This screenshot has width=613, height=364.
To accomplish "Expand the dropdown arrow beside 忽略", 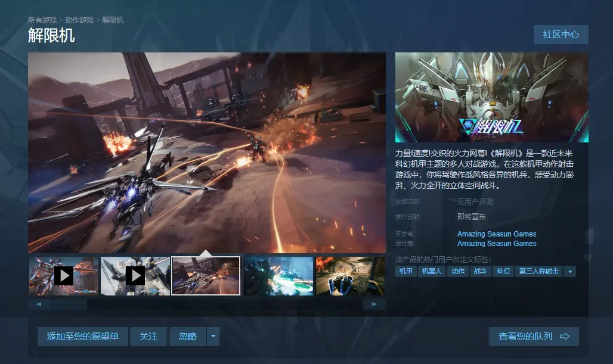I will coord(213,336).
